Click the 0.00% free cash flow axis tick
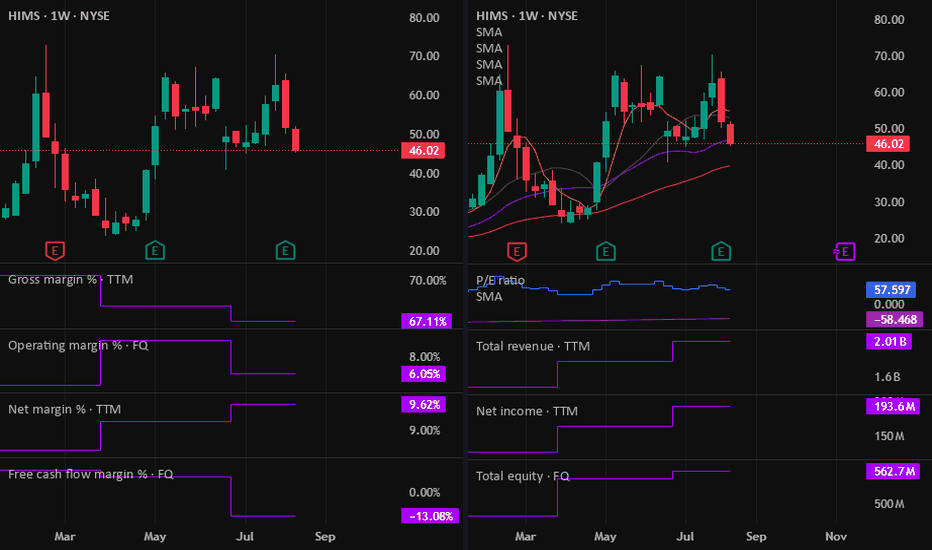Viewport: 932px width, 550px height. click(x=424, y=492)
